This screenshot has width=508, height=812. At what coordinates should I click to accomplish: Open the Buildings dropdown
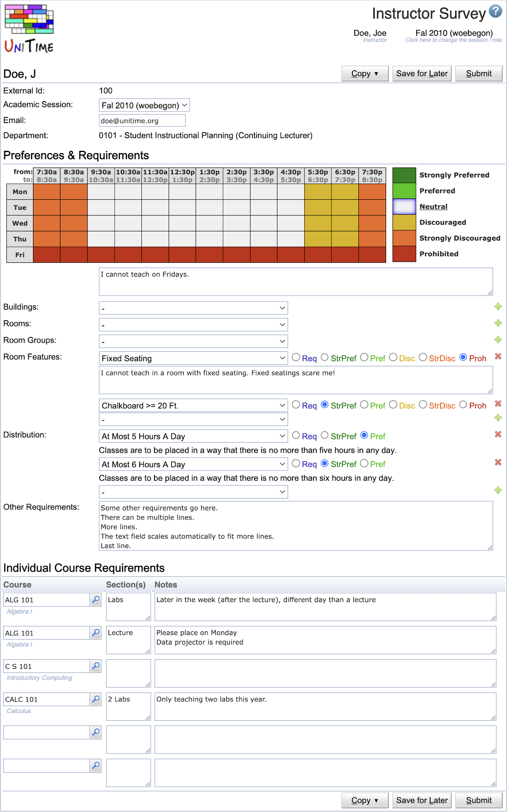pos(193,308)
